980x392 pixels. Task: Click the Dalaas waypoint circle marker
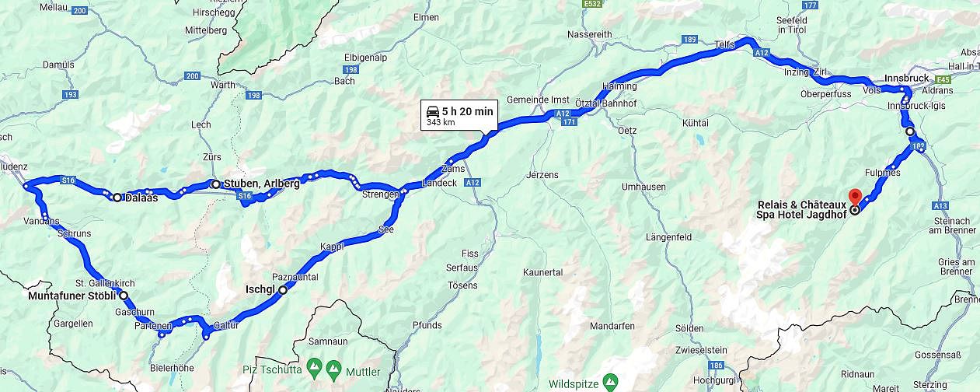117,198
